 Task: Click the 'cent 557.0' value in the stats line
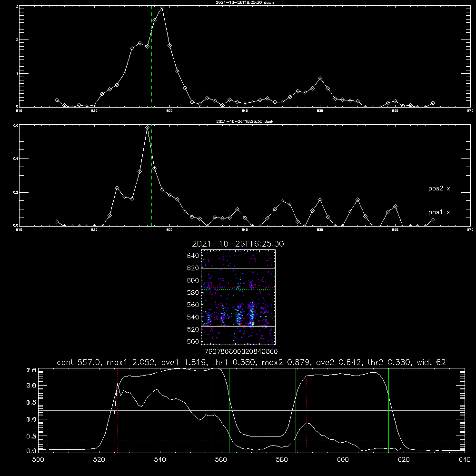click(x=79, y=362)
